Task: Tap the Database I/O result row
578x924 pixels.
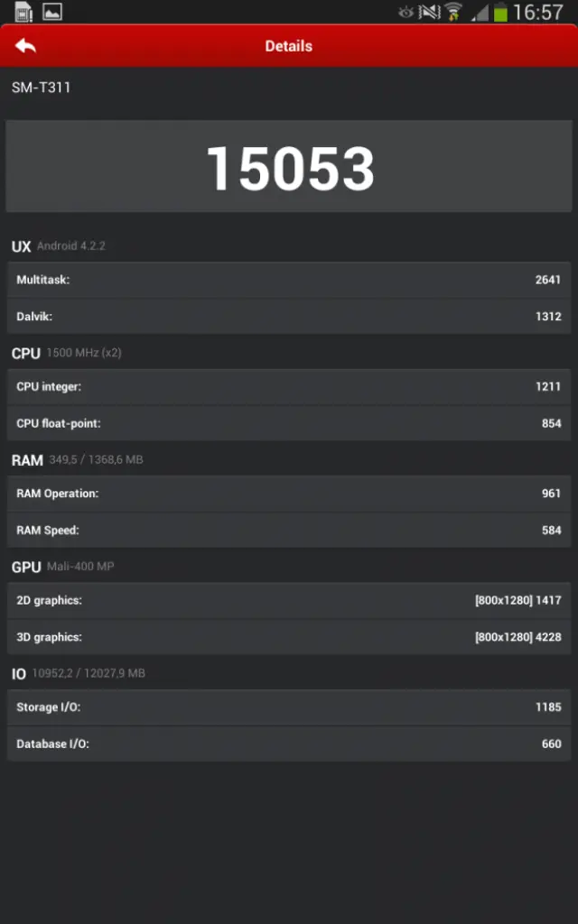Action: click(x=289, y=744)
